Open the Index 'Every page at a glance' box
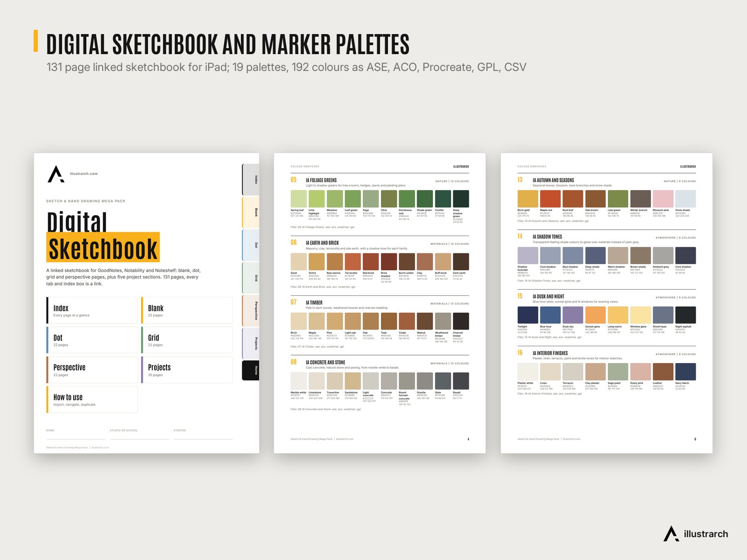The width and height of the screenshot is (747, 560). (x=92, y=310)
